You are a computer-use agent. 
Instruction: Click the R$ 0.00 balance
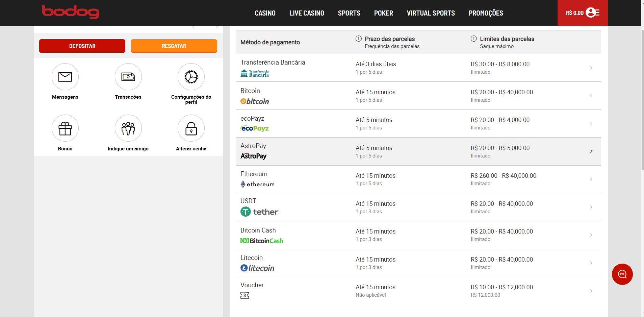click(575, 13)
